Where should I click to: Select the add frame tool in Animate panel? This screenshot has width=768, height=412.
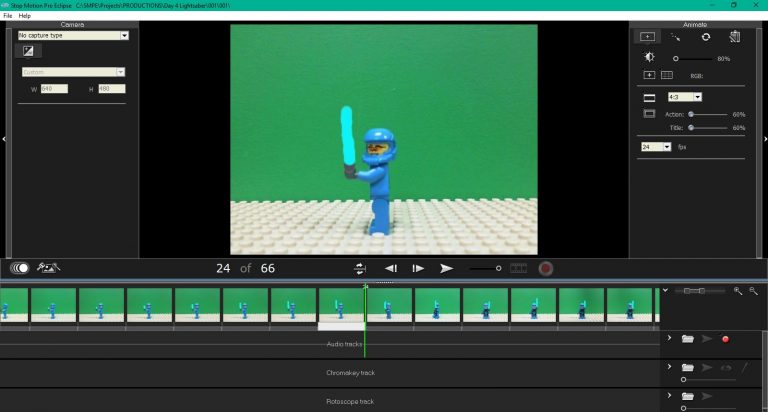[647, 37]
